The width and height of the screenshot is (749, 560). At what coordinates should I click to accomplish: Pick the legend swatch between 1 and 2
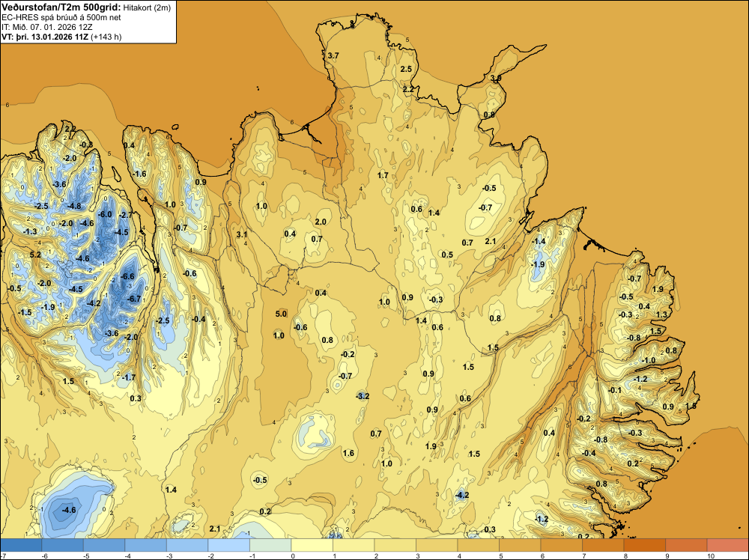pos(354,545)
